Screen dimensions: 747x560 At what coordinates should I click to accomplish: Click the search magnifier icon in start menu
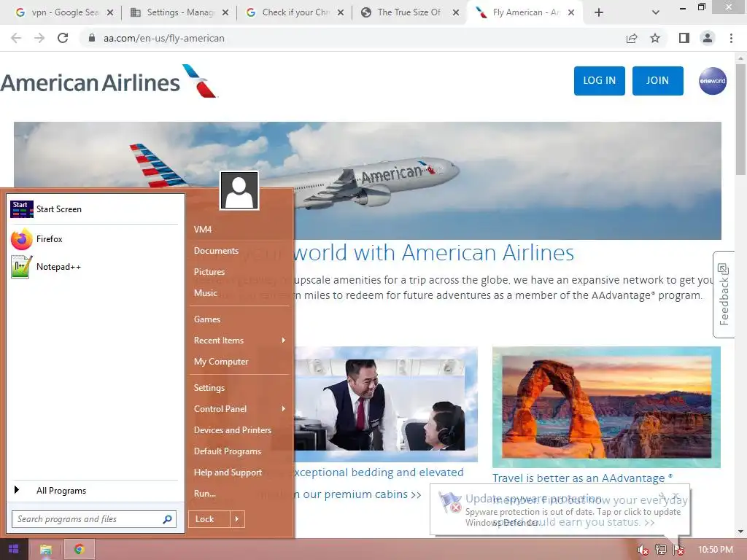[167, 519]
